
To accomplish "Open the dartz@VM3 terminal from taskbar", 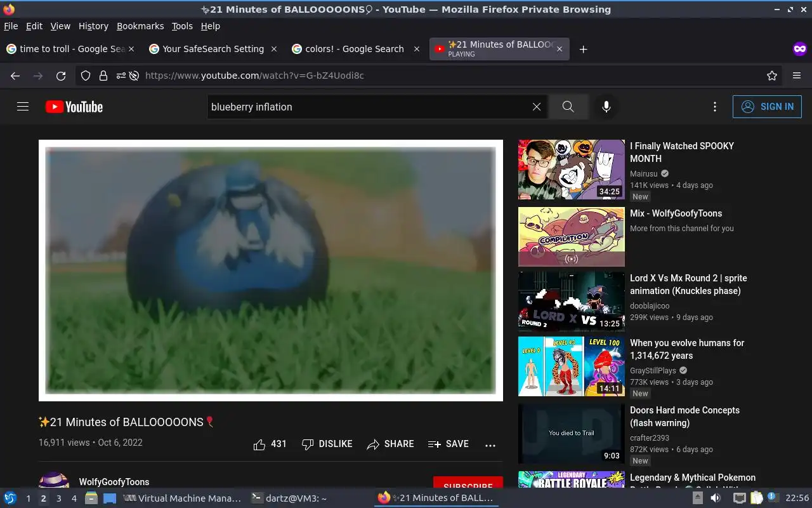I will pos(289,498).
